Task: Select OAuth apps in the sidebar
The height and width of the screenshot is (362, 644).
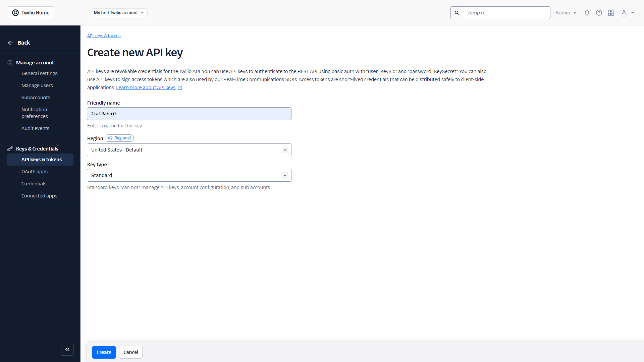Action: coord(35,171)
